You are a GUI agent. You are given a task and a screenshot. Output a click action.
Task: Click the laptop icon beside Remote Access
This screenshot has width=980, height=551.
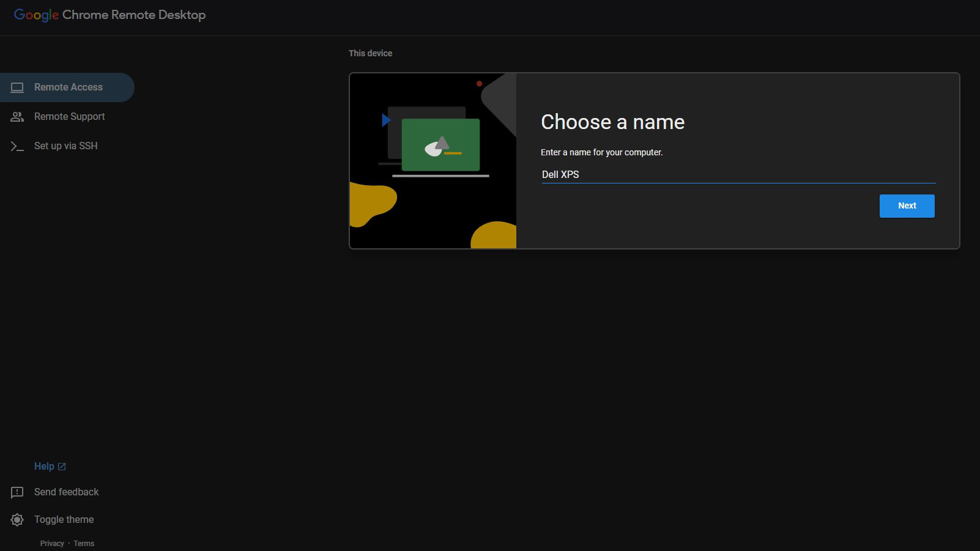tap(17, 87)
